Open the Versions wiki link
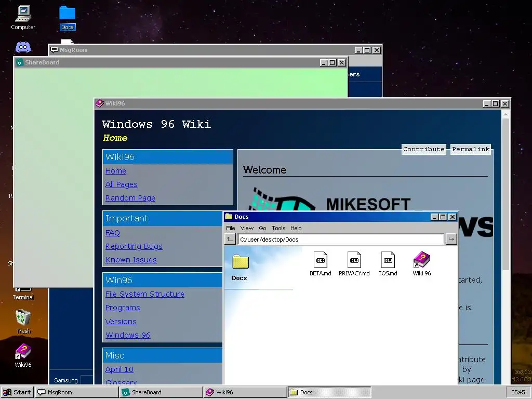This screenshot has width=532, height=399. pyautogui.click(x=121, y=322)
